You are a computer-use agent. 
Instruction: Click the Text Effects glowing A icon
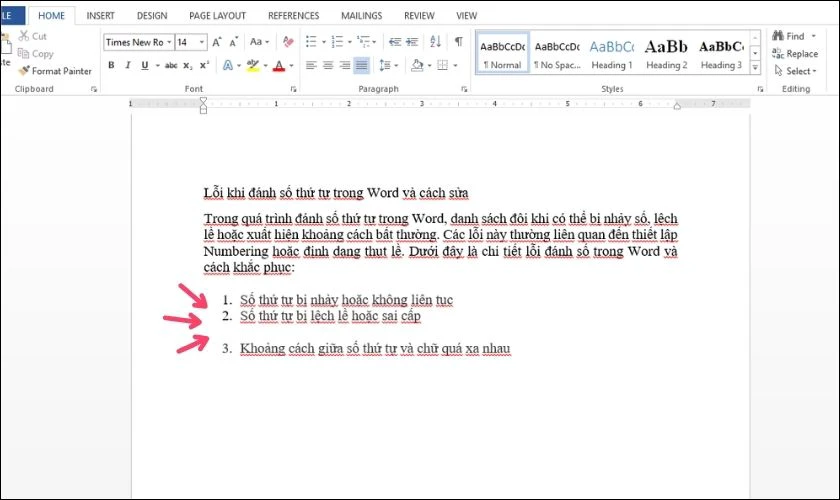228,65
